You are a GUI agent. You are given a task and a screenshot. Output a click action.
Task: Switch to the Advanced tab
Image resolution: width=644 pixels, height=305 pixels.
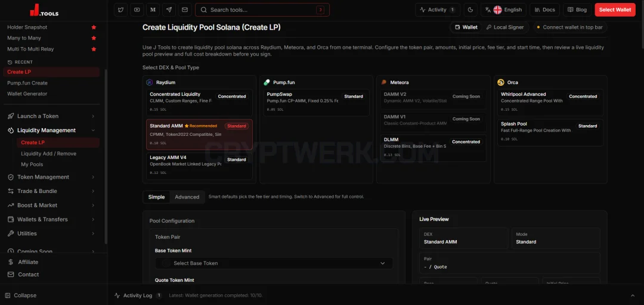(x=187, y=197)
